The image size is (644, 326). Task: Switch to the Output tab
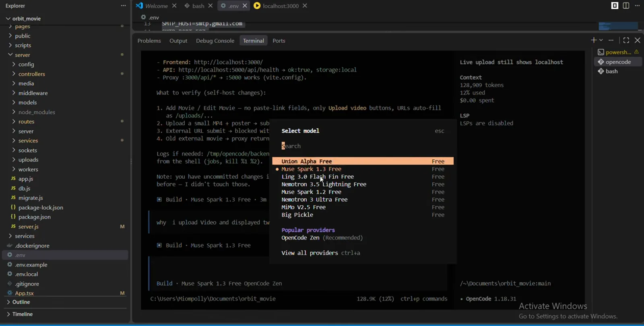click(x=178, y=41)
